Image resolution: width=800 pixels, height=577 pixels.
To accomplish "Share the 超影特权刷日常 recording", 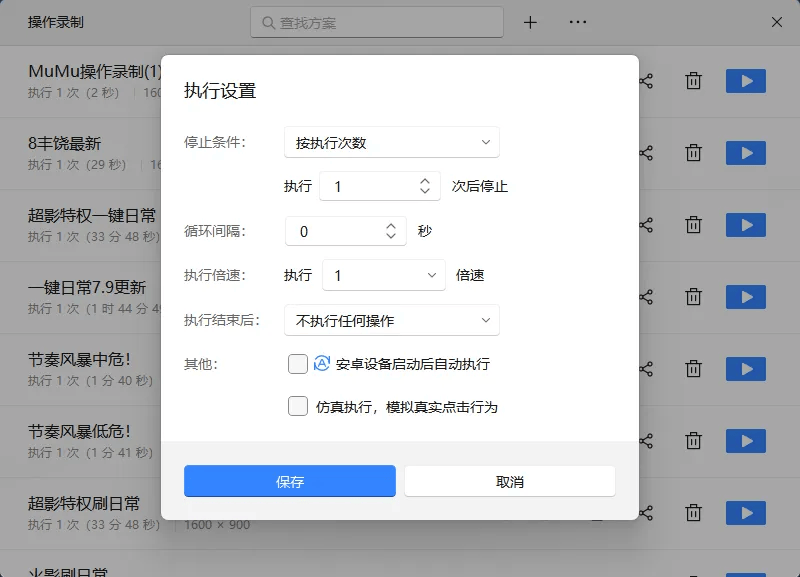I will tap(645, 512).
